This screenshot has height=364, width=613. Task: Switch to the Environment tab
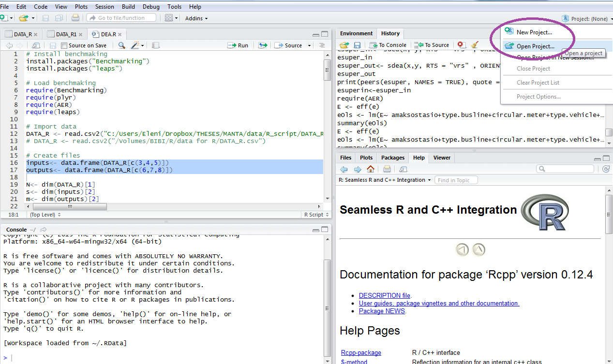(356, 33)
